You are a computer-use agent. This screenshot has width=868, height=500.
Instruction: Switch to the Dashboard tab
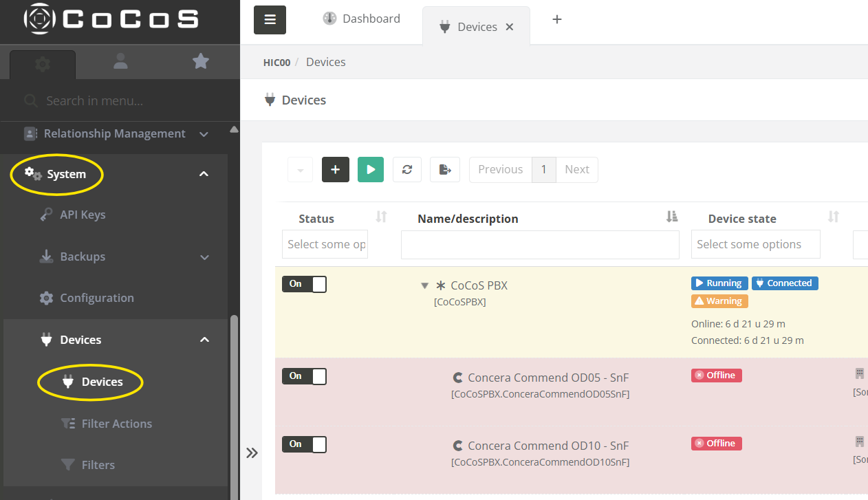pyautogui.click(x=362, y=19)
